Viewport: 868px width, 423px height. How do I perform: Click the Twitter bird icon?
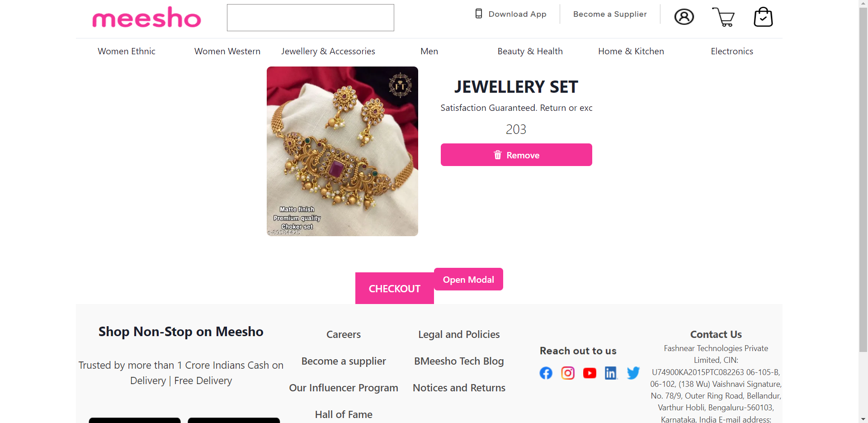coord(633,373)
